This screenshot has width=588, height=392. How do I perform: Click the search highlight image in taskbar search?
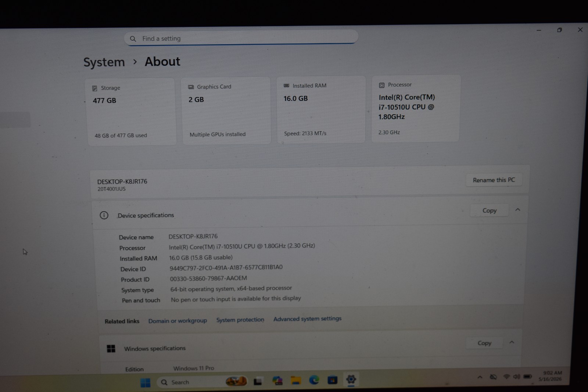point(236,381)
